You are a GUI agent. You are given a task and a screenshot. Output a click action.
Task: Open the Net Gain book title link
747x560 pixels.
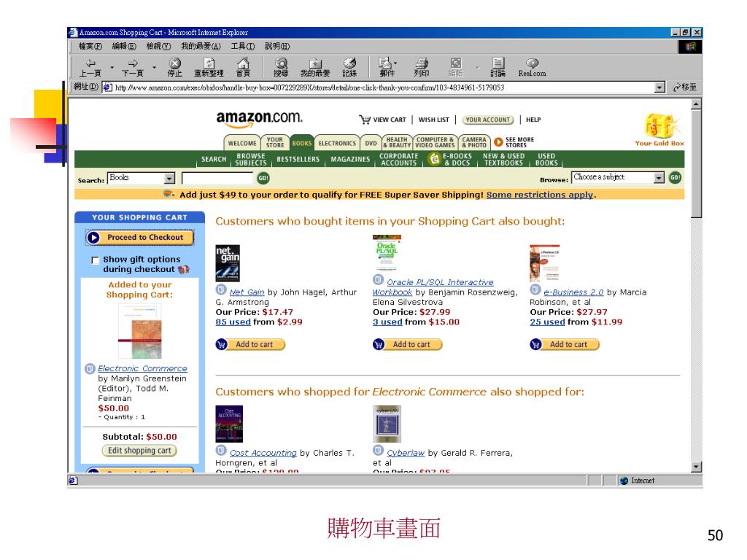tap(247, 292)
